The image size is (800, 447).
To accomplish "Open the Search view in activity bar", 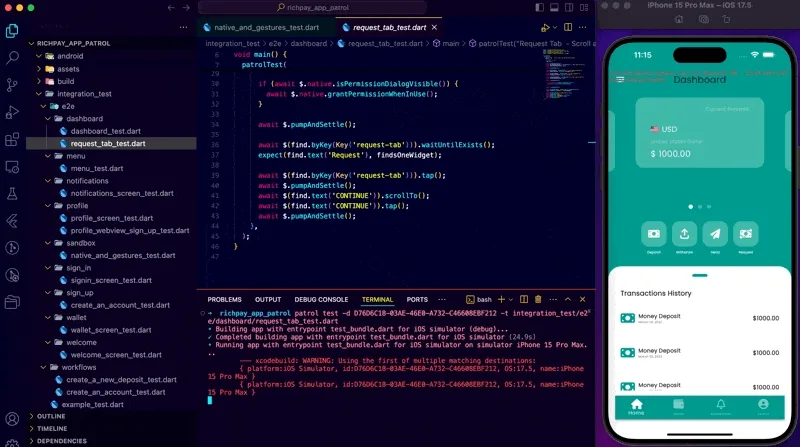I will click(x=12, y=58).
